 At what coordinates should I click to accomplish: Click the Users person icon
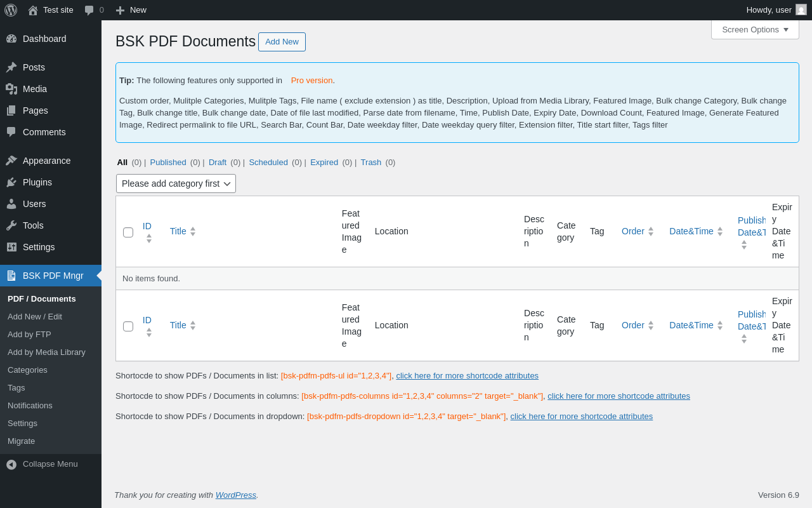pyautogui.click(x=11, y=204)
